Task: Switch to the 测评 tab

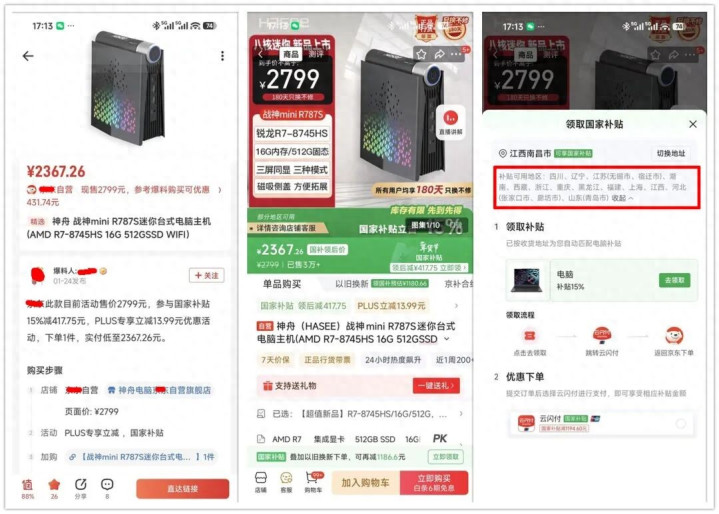Action: pos(316,54)
